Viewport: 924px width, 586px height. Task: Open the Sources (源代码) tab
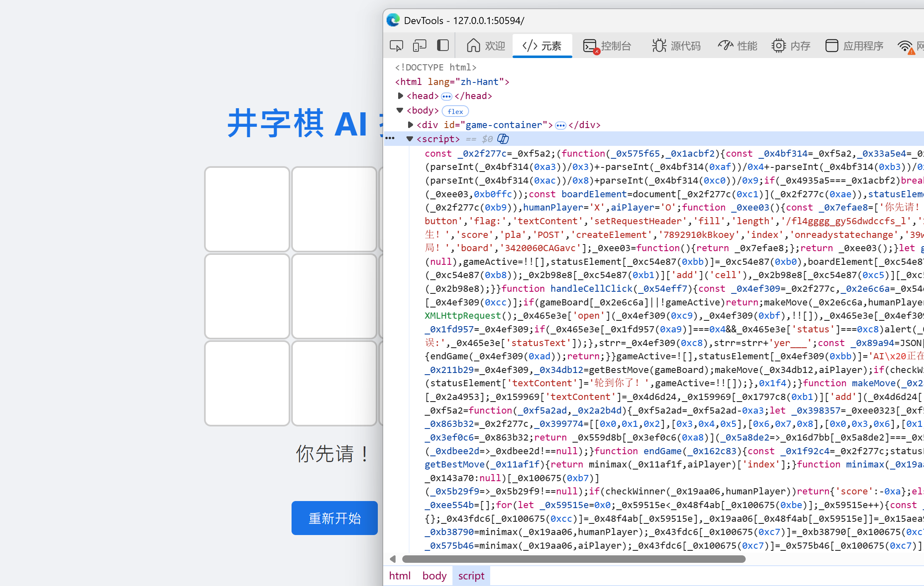[676, 46]
